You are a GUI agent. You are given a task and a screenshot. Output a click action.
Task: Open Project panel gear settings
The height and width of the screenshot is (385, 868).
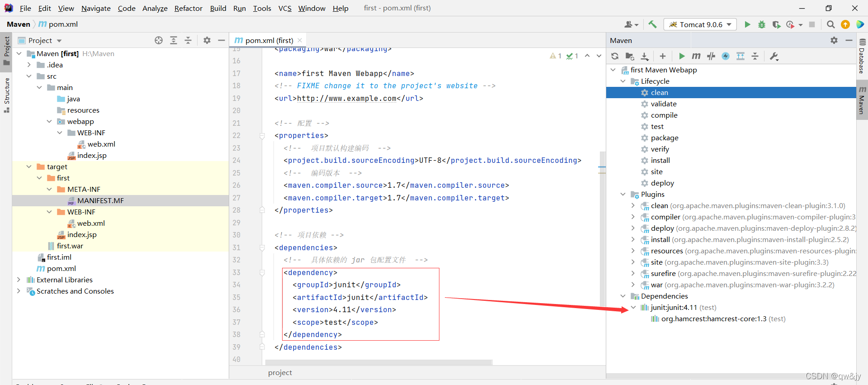207,40
